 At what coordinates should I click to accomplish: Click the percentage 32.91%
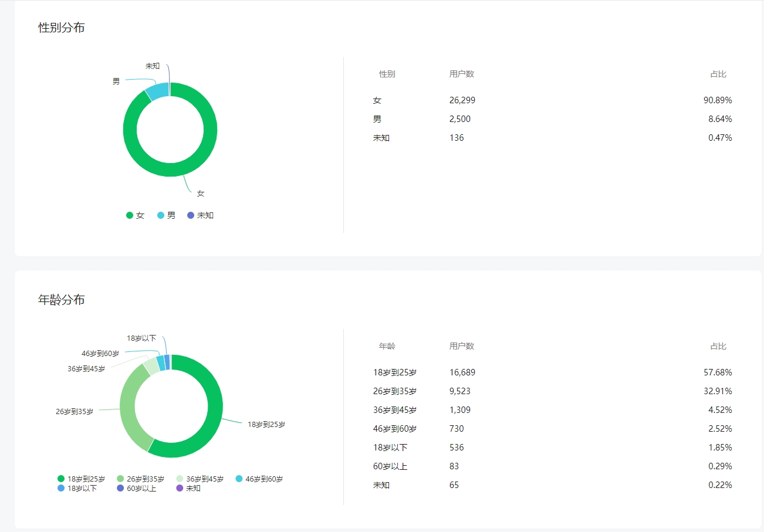(x=718, y=391)
